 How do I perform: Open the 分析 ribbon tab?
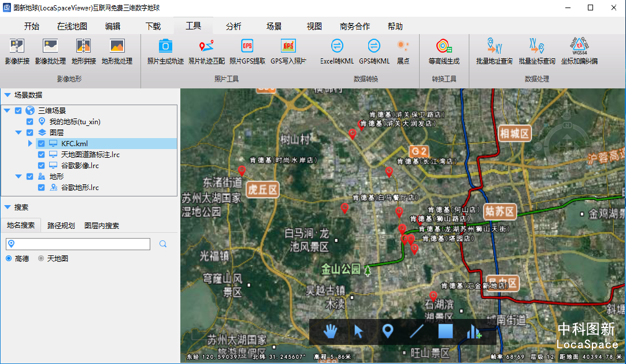pyautogui.click(x=234, y=27)
